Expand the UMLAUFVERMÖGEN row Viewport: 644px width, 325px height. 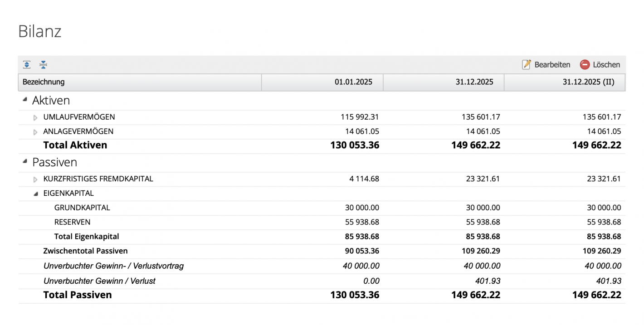35,118
